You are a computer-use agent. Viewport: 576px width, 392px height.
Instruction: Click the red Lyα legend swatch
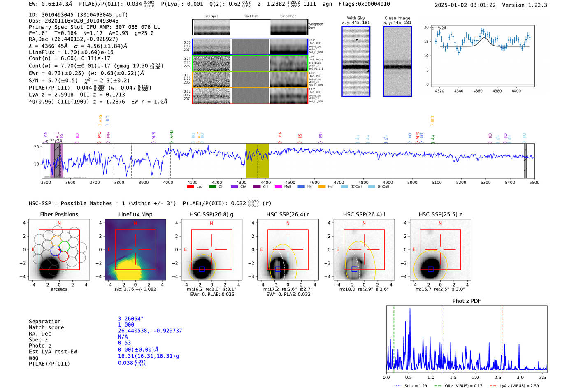coord(190,186)
